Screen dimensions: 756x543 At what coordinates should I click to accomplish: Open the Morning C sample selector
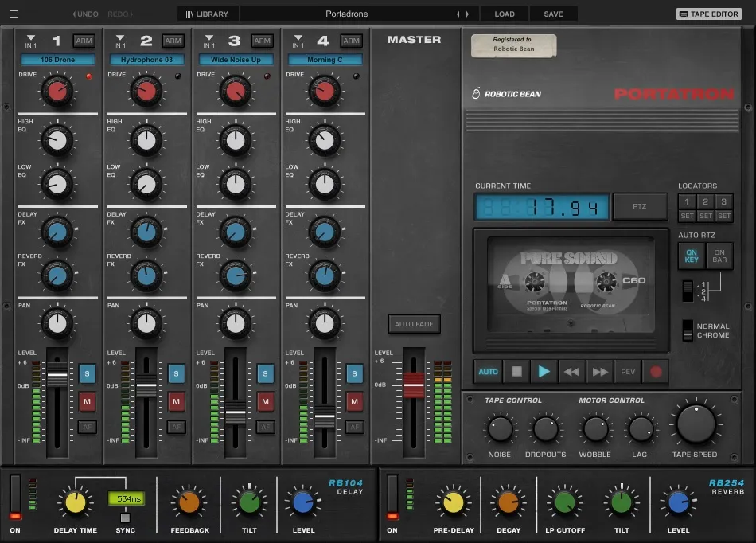pyautogui.click(x=325, y=60)
